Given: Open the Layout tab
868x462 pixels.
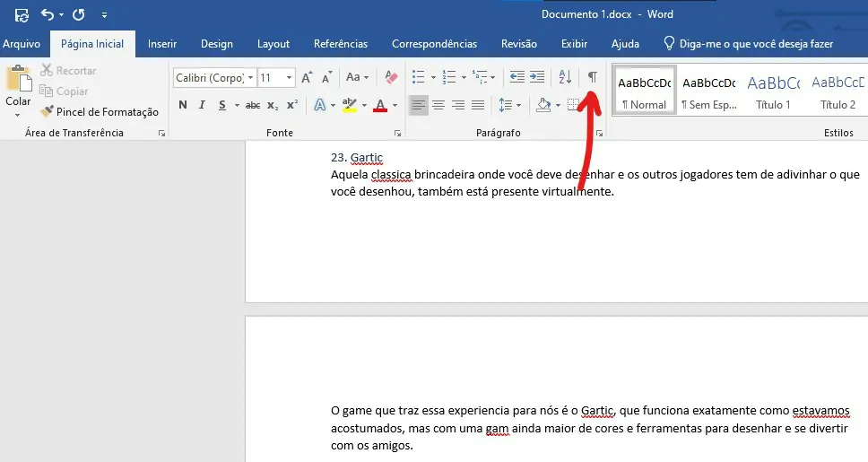Looking at the screenshot, I should coord(273,44).
